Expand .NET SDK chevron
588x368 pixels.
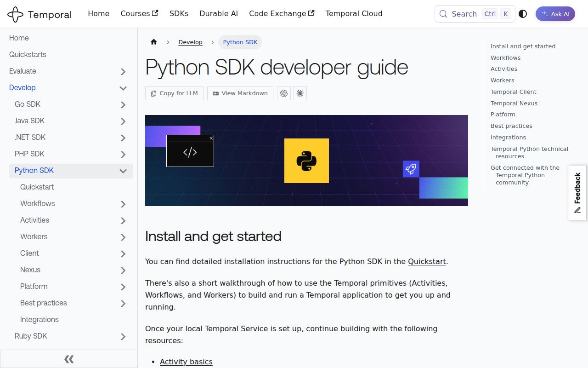click(123, 138)
